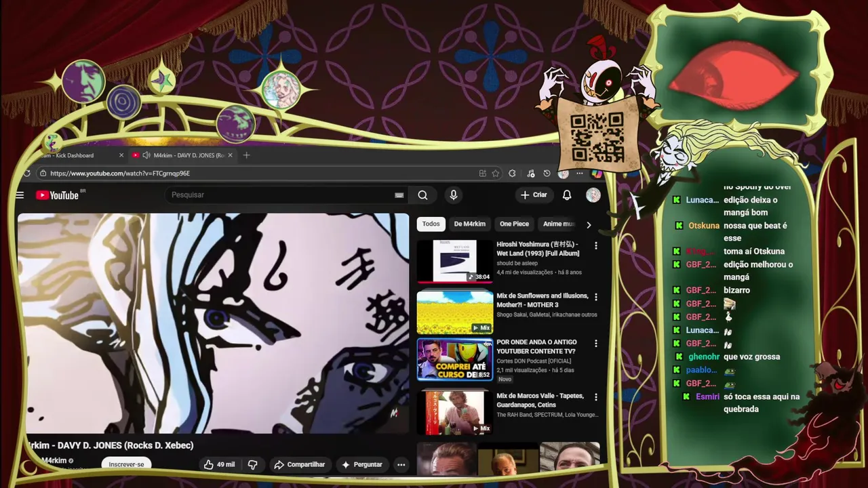
Task: Select the Anime music filter chip
Action: click(x=559, y=224)
